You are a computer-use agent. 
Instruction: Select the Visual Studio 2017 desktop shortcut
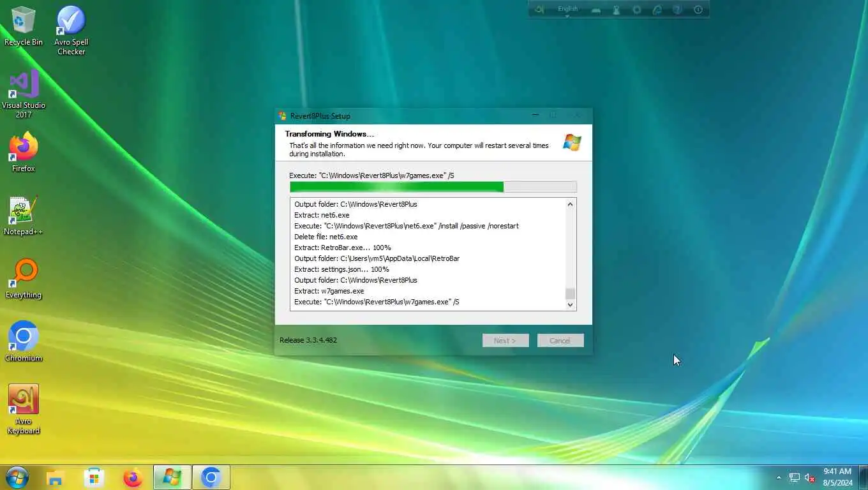[x=24, y=94]
